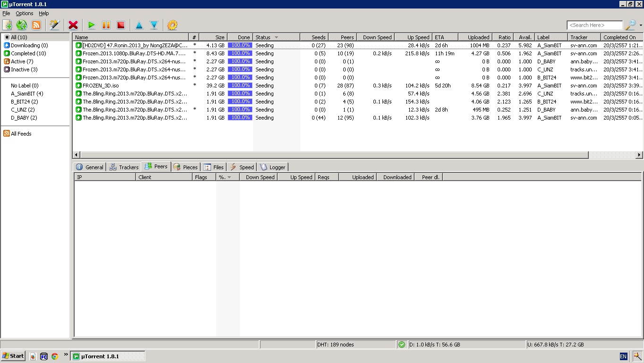The image size is (644, 363).
Task: Click the Move Down Queue arrow icon
Action: tap(153, 25)
